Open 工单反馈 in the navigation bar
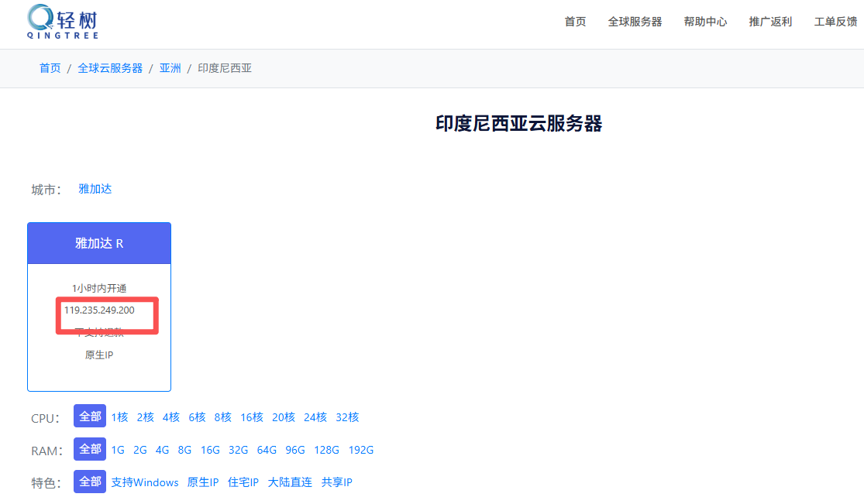 coord(835,22)
